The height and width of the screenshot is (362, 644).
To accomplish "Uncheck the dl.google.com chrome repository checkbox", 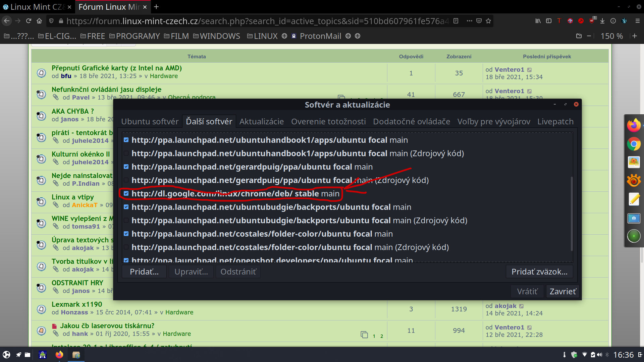I will [126, 193].
